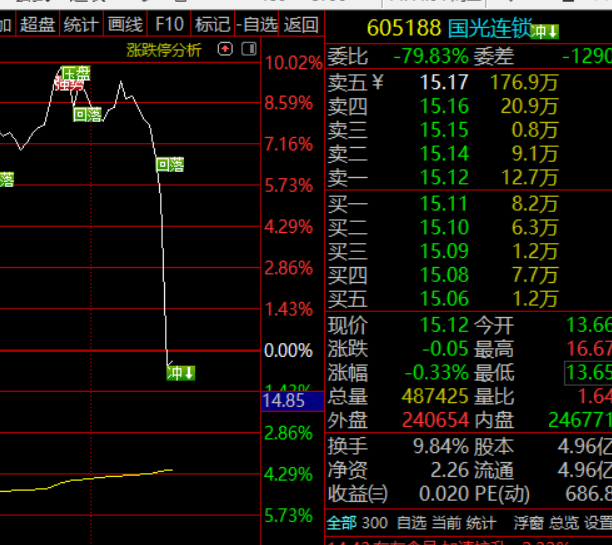The image size is (612, 545).
Task: Click the red up-arrow circle icon
Action: 225,49
